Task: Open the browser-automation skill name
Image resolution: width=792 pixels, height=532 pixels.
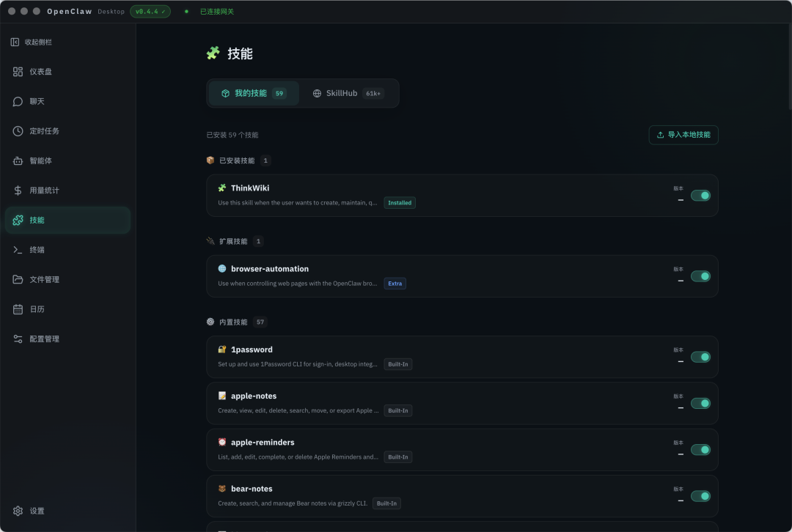Action: [270, 268]
